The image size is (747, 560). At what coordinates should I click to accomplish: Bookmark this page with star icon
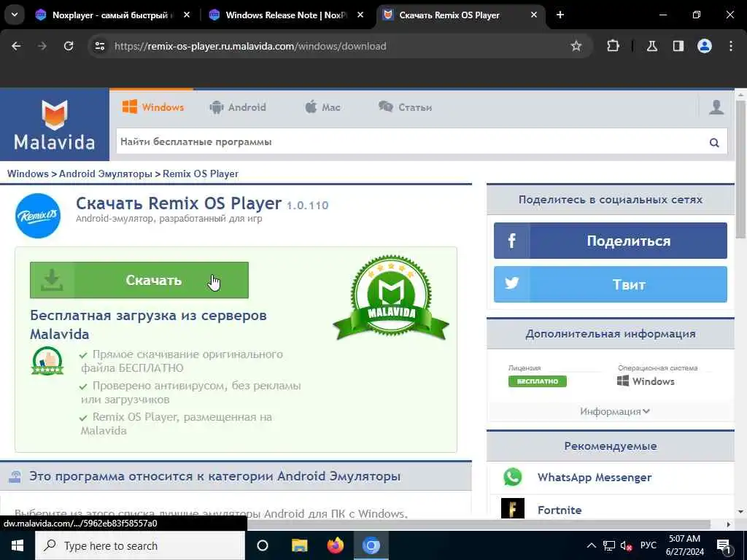coord(576,46)
